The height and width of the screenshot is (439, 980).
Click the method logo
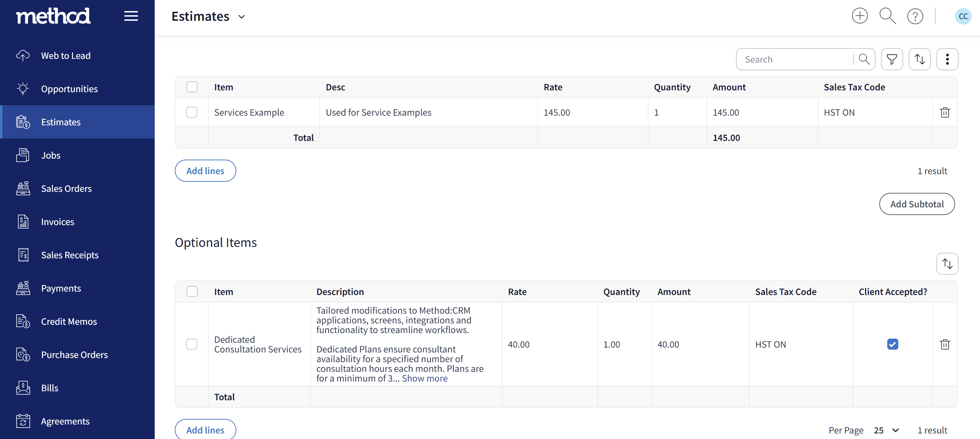click(x=53, y=16)
